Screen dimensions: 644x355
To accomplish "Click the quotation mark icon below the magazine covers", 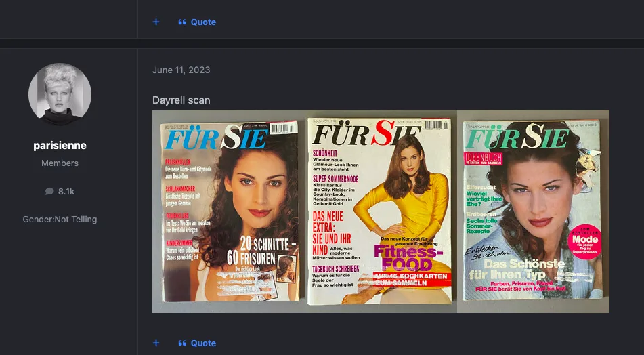I will [182, 343].
